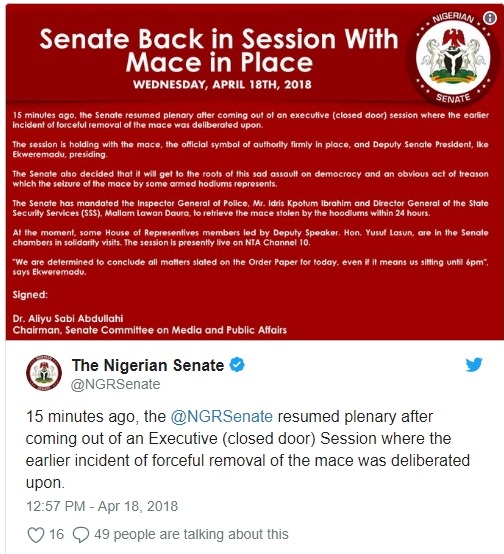Click the Twitter bird logo
The width and height of the screenshot is (504, 554).
[x=474, y=365]
